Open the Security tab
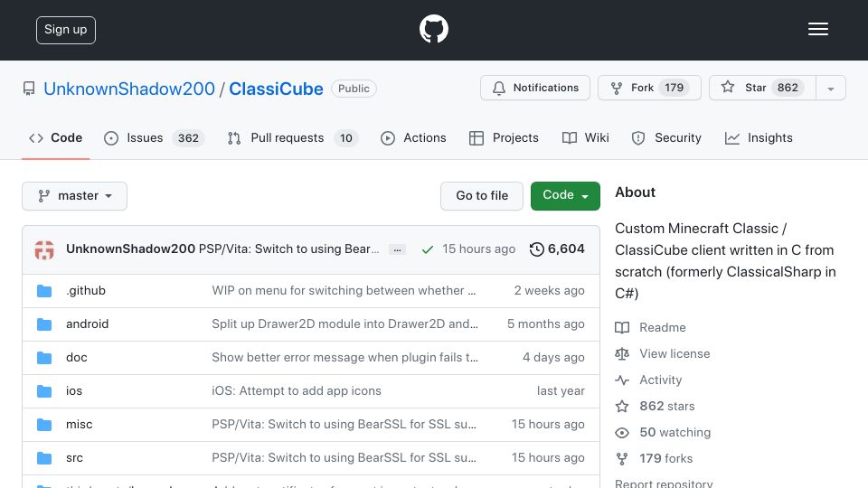The image size is (868, 488). click(x=666, y=137)
